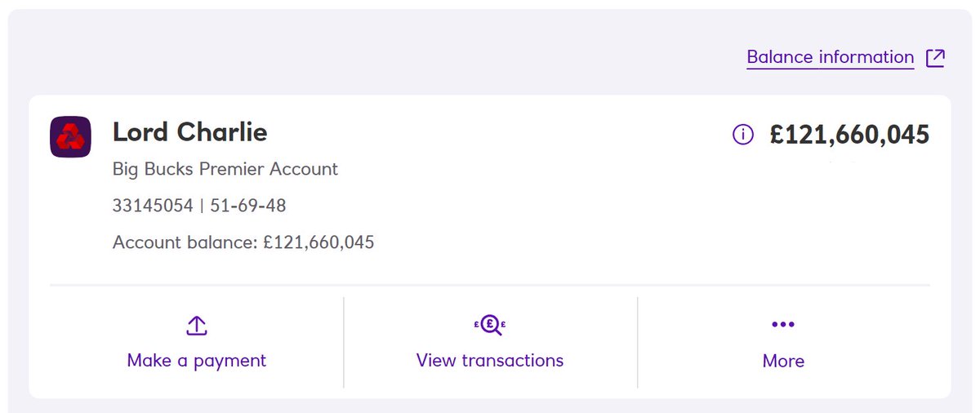This screenshot has width=980, height=413.
Task: Click the three dots More icon
Action: point(783,325)
